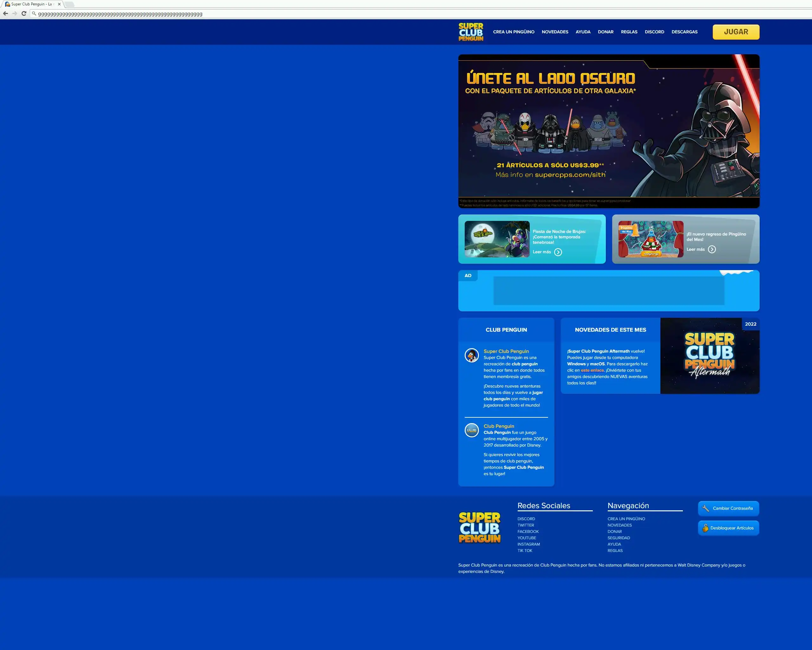812x650 pixels.
Task: Click the Super Club Penguin header logo
Action: (470, 32)
